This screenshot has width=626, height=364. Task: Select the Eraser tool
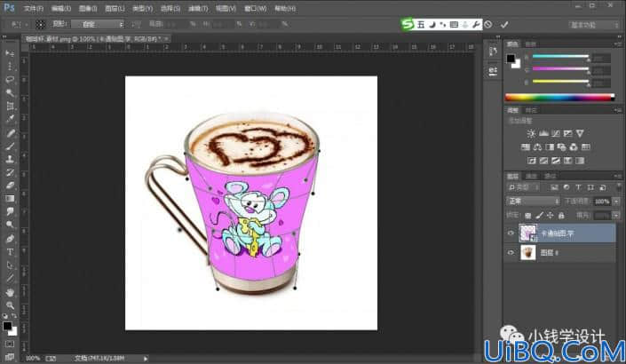coord(10,186)
